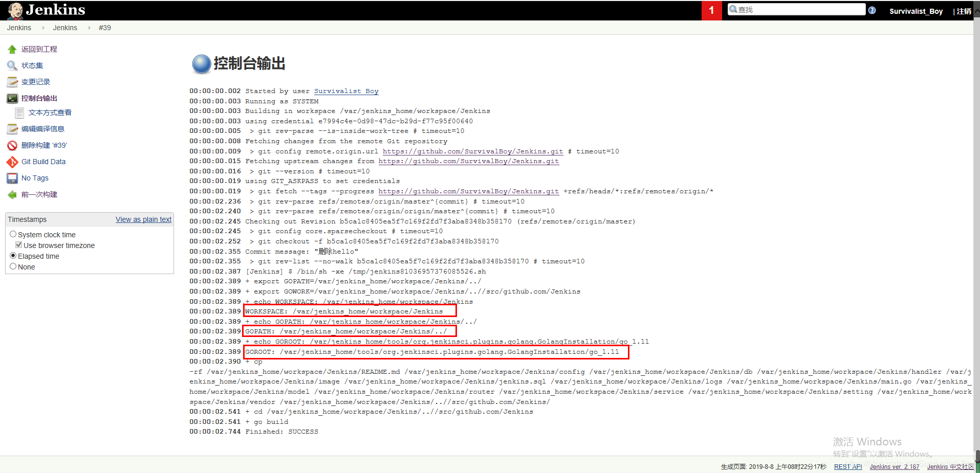Open 状态集 sidebar link

[32, 65]
